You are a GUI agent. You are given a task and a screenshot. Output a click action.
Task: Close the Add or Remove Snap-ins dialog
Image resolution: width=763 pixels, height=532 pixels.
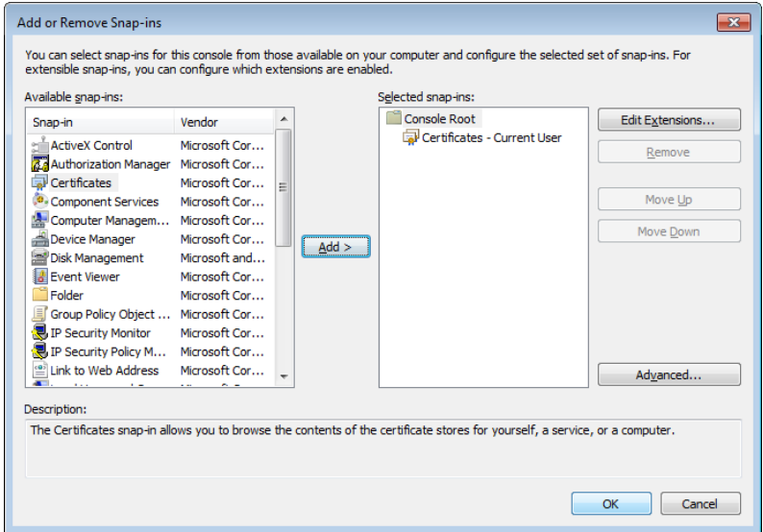(x=733, y=22)
